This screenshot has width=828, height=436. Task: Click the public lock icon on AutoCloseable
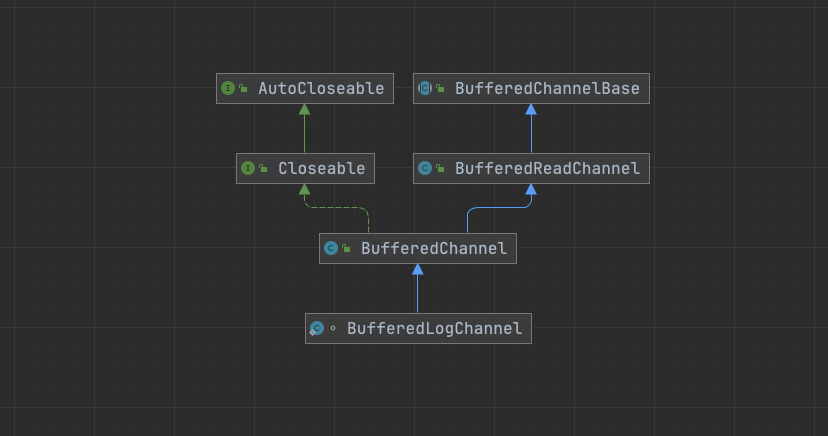(243, 88)
